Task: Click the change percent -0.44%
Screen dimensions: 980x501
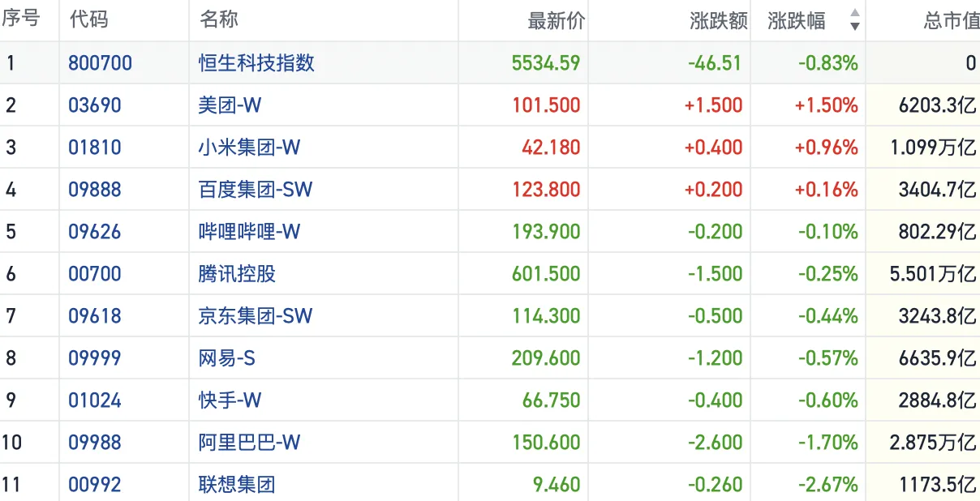Action: click(827, 315)
